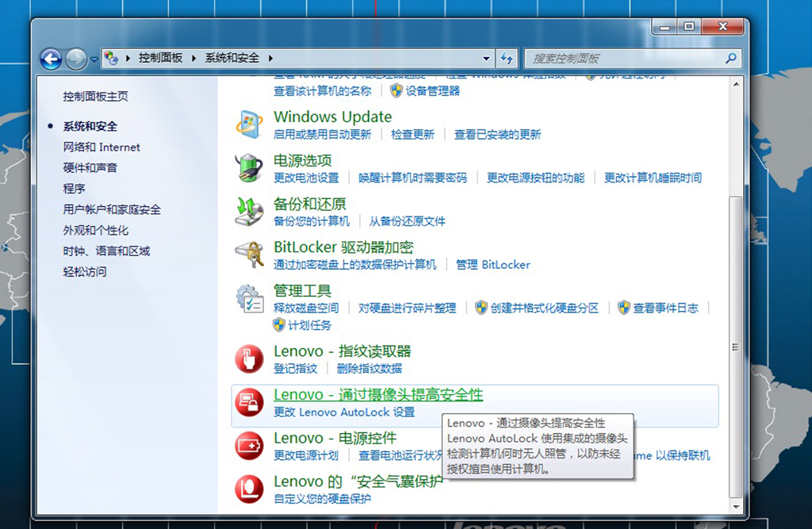This screenshot has height=529, width=812.
Task: Open 控制面板主页 in the sidebar
Action: click(x=95, y=97)
